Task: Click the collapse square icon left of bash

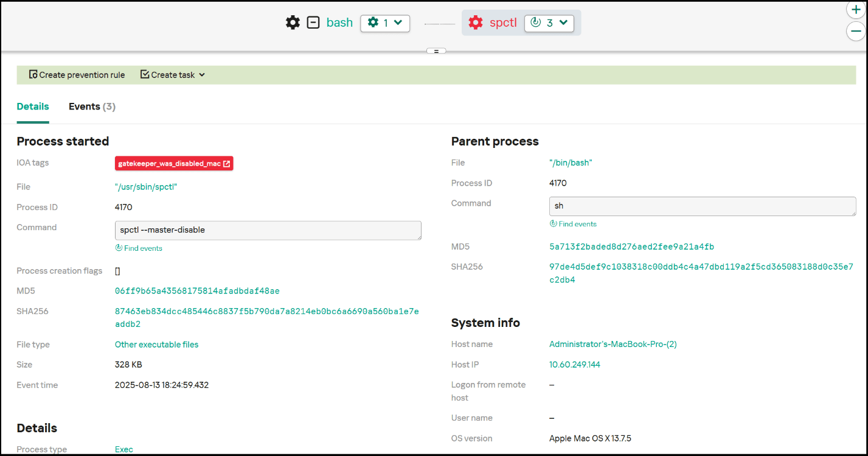Action: [313, 22]
